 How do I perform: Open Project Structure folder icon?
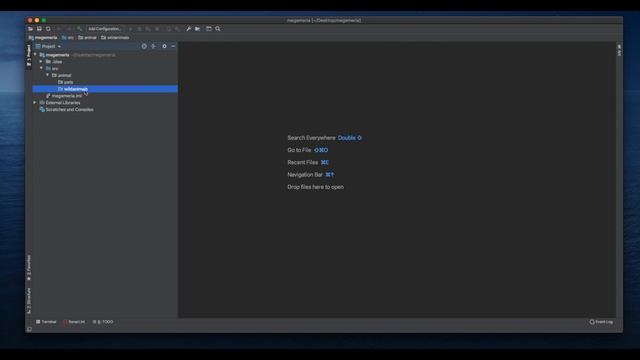(x=198, y=29)
